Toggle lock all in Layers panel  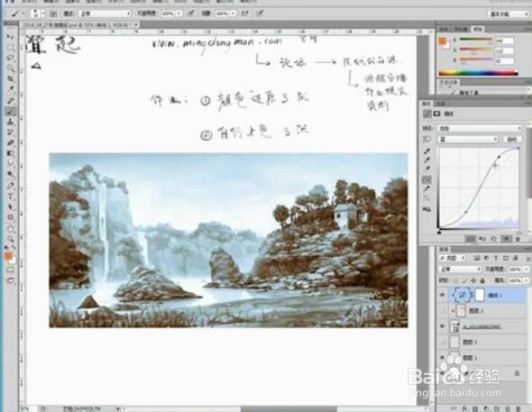482,280
